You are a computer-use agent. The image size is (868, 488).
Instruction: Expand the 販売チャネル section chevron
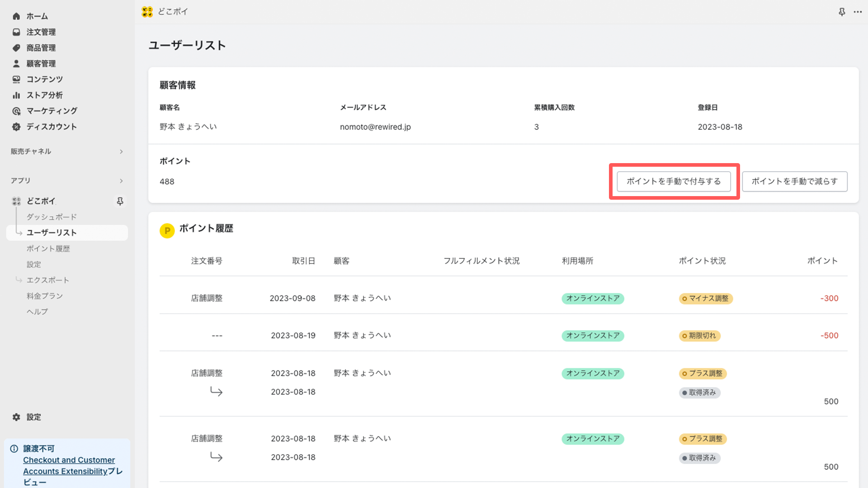[x=121, y=151]
